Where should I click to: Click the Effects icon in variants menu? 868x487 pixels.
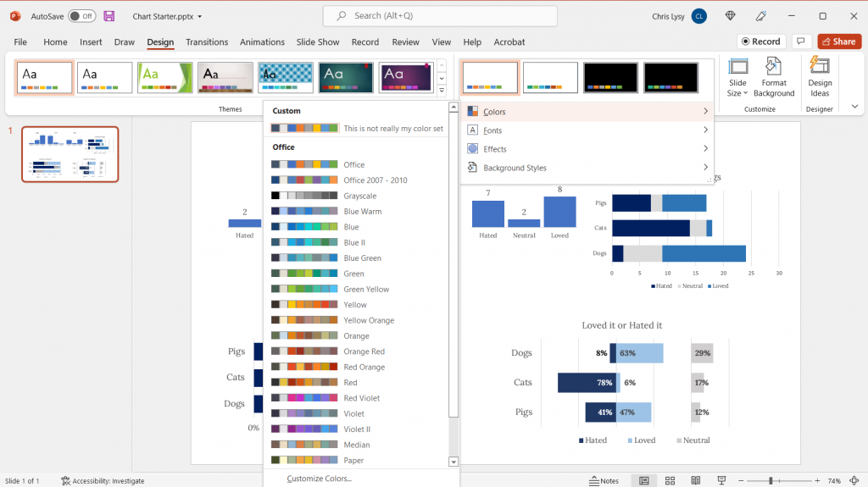(x=473, y=148)
